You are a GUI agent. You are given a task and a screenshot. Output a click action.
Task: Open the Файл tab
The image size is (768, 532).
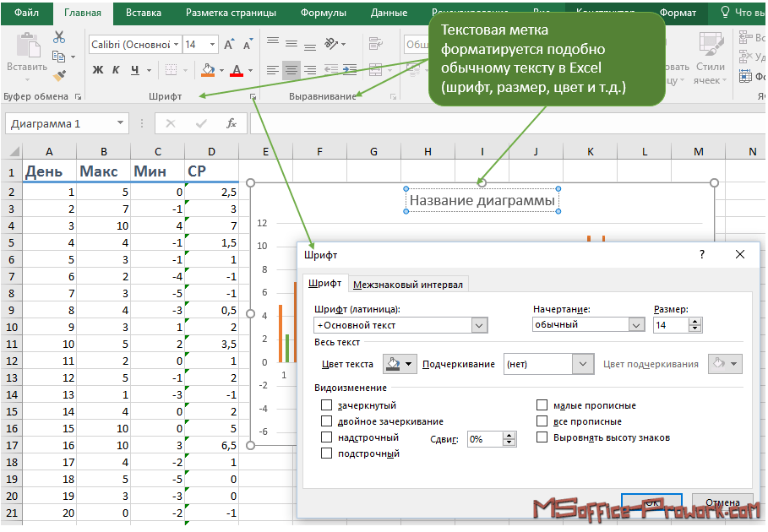26,13
